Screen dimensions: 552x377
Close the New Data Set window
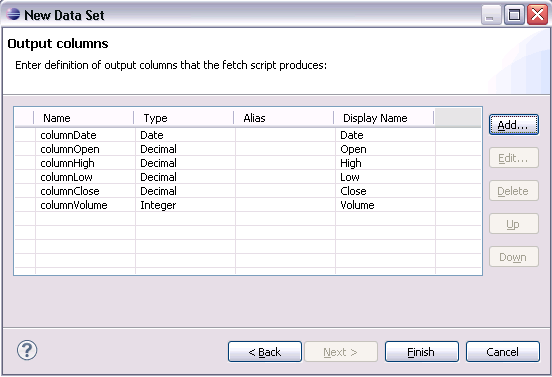(537, 14)
